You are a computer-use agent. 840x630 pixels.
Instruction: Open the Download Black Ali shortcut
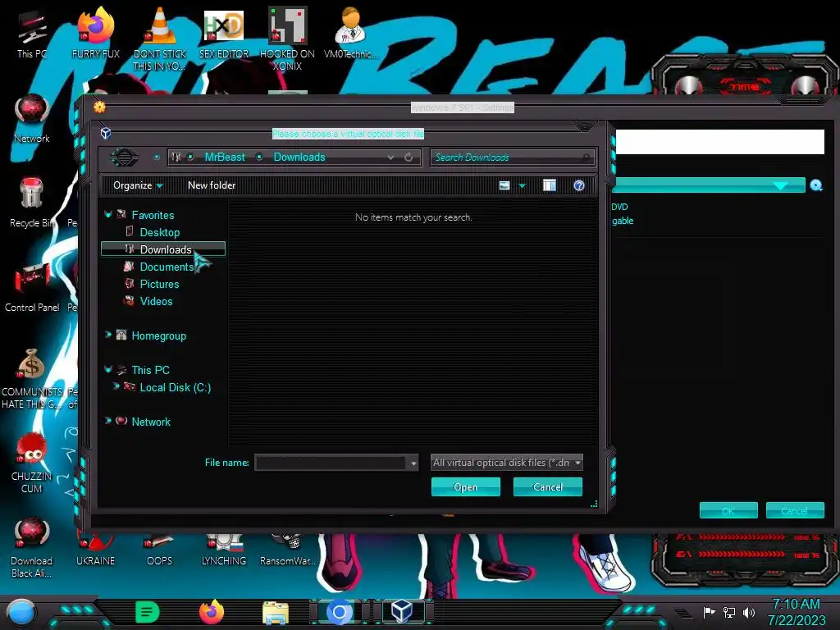[x=32, y=547]
